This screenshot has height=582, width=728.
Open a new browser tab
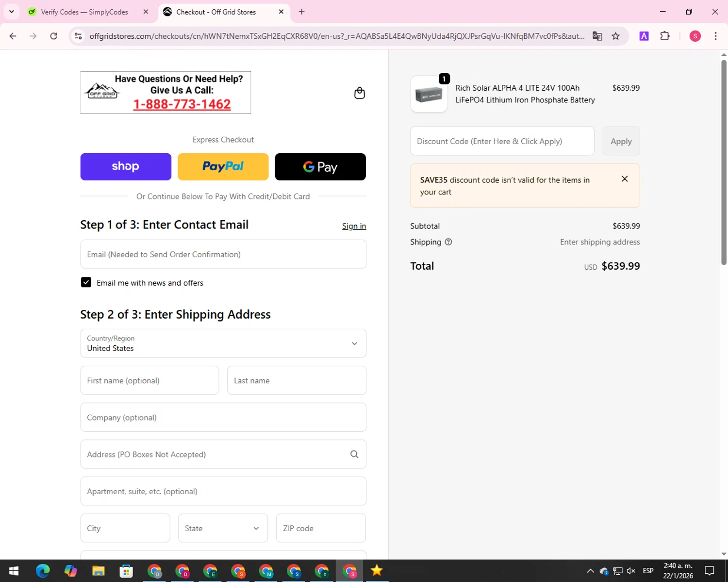point(301,12)
